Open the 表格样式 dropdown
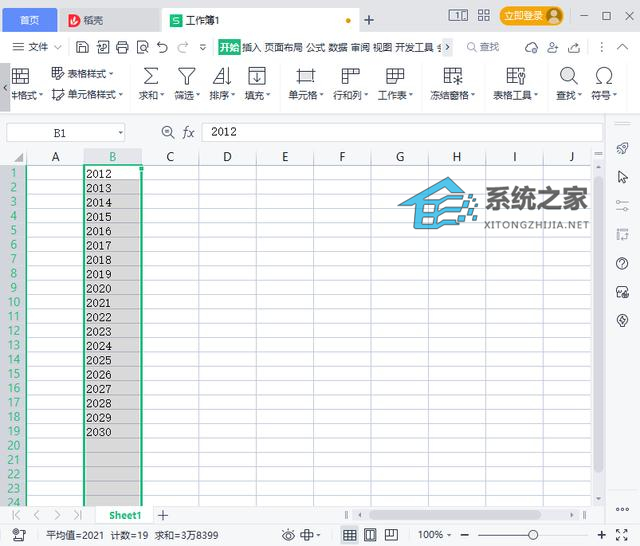This screenshot has height=546, width=640. pyautogui.click(x=82, y=73)
